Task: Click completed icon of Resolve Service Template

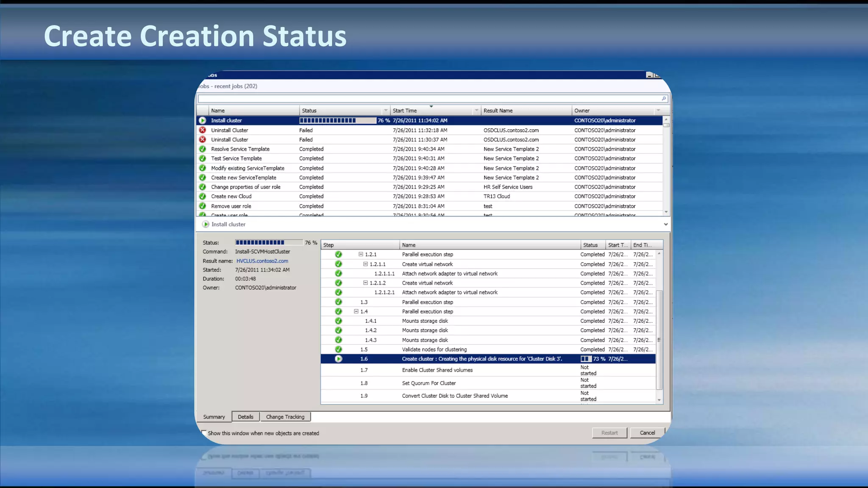Action: pyautogui.click(x=203, y=149)
